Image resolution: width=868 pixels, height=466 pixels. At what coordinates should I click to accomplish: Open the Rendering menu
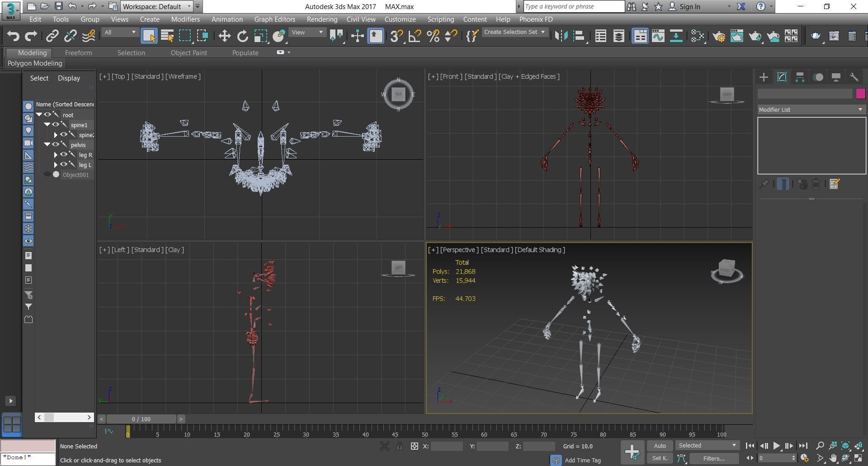(x=322, y=19)
